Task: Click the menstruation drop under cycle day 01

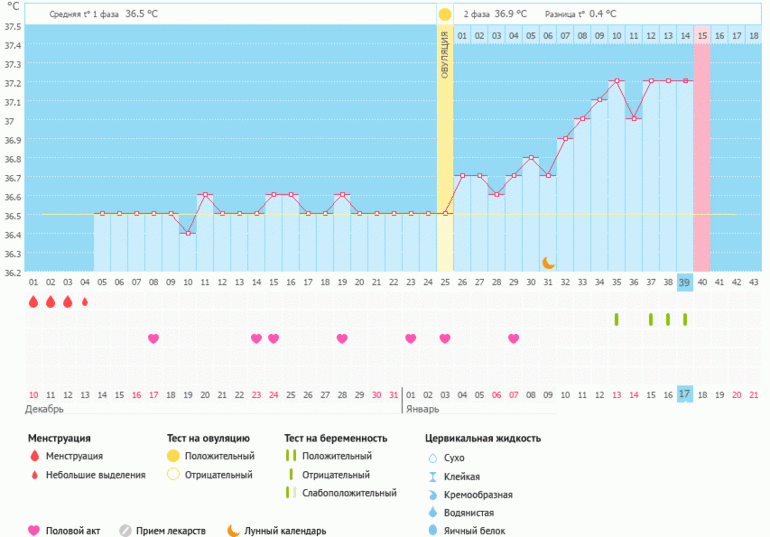Action: point(33,302)
